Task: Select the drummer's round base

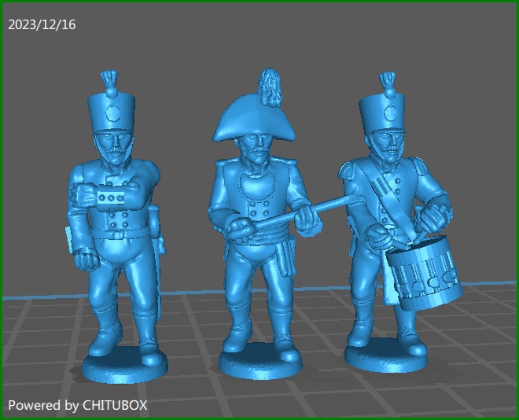Action: 385,358
